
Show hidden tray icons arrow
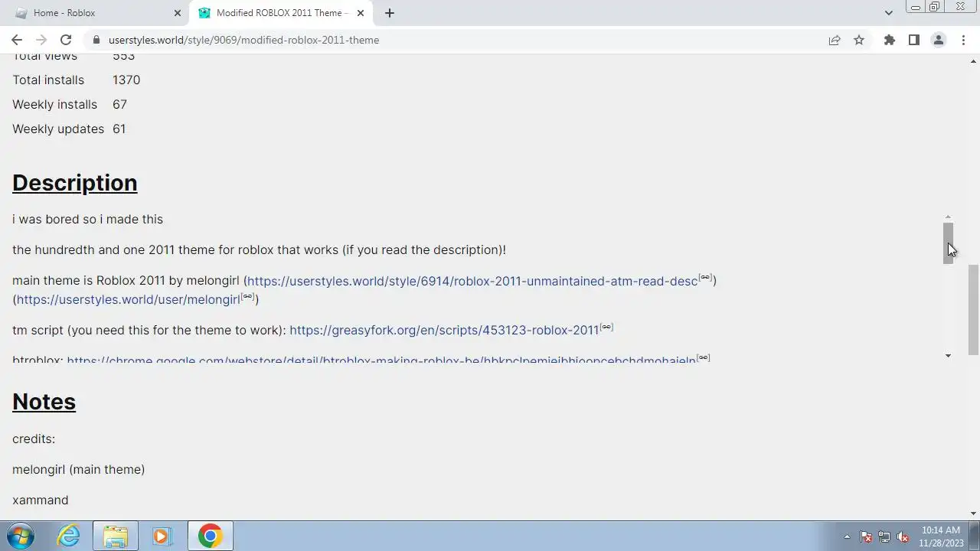[x=846, y=536]
